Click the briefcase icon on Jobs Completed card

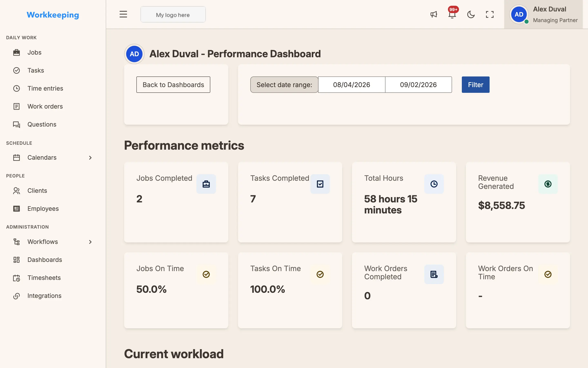[x=206, y=184]
